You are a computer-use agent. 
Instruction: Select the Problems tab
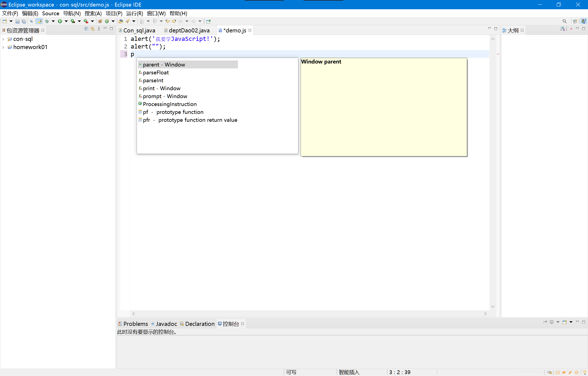click(x=133, y=324)
